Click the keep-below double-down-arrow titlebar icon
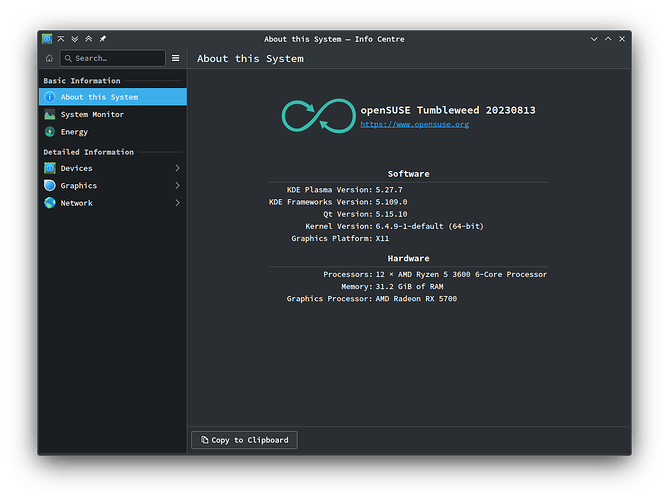The image size is (668, 500). pos(75,39)
